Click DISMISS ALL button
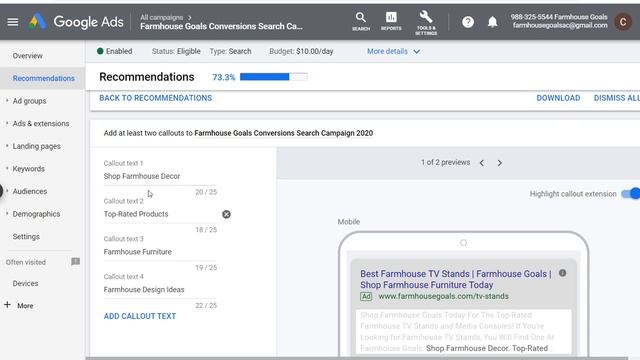 point(616,98)
